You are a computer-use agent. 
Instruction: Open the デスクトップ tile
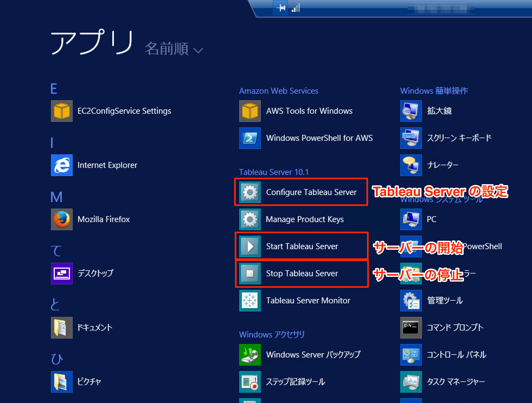95,273
